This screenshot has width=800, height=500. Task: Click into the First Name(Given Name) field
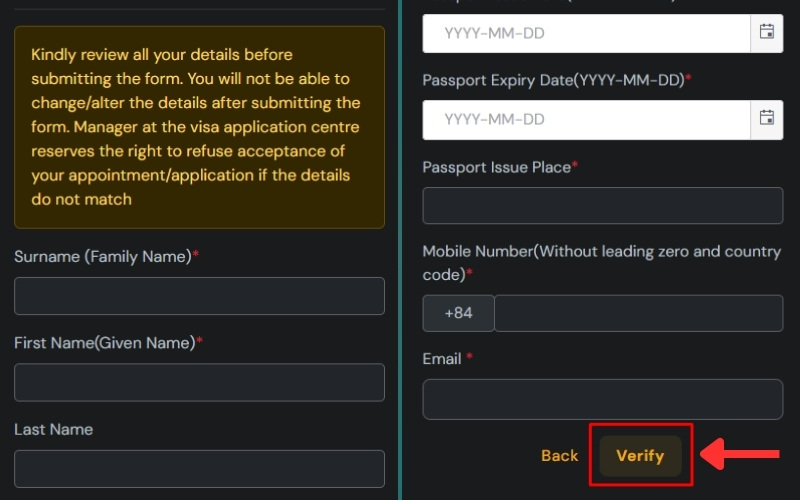(x=199, y=382)
